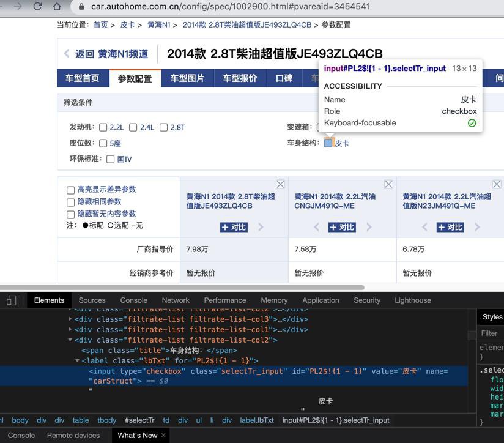The height and width of the screenshot is (443, 504).
Task: Switch to DevTools Console tab
Action: [x=134, y=300]
